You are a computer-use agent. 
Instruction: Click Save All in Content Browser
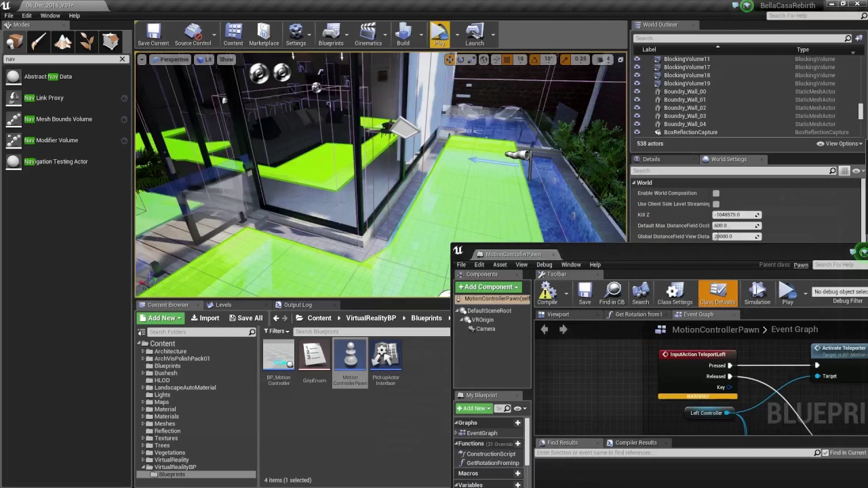[x=245, y=318]
